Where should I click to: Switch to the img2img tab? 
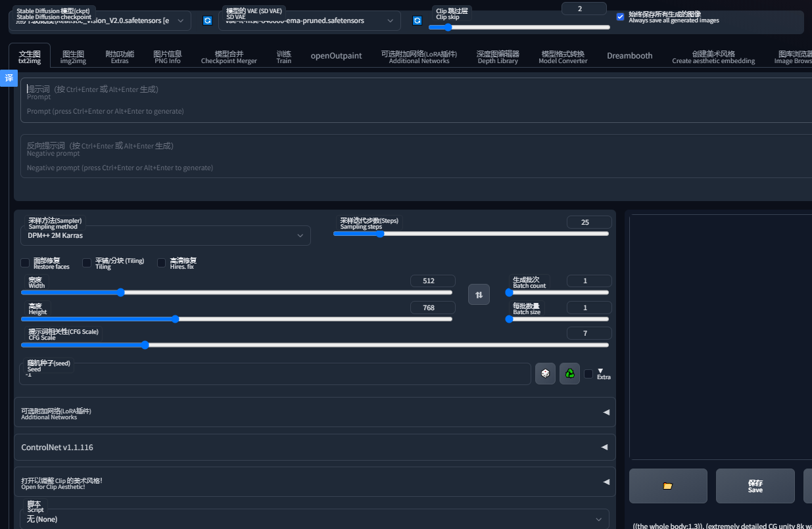(73, 57)
